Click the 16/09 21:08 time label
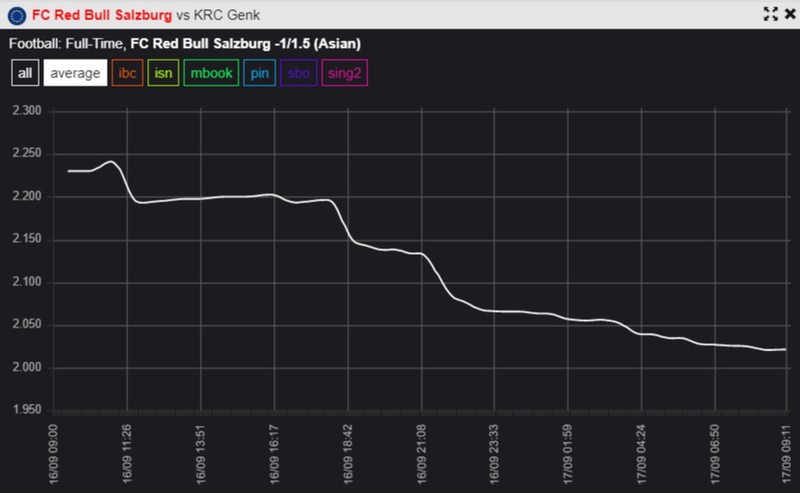 (x=421, y=454)
